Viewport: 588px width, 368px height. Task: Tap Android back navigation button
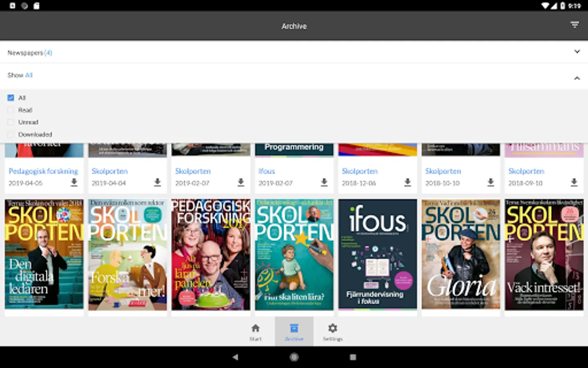(235, 357)
